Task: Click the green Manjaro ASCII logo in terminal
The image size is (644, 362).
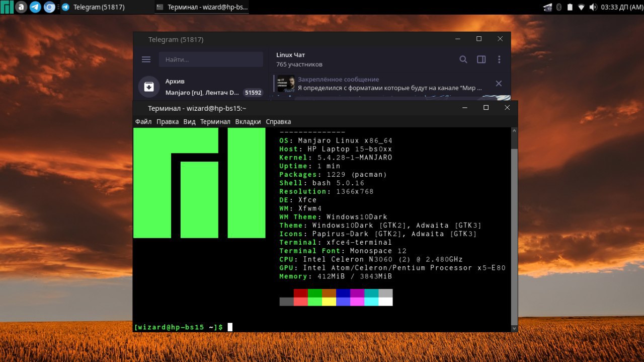Action: coord(199,183)
